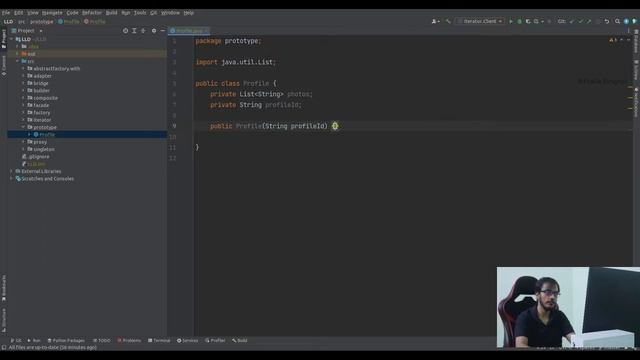Expand the builder package

(23, 91)
